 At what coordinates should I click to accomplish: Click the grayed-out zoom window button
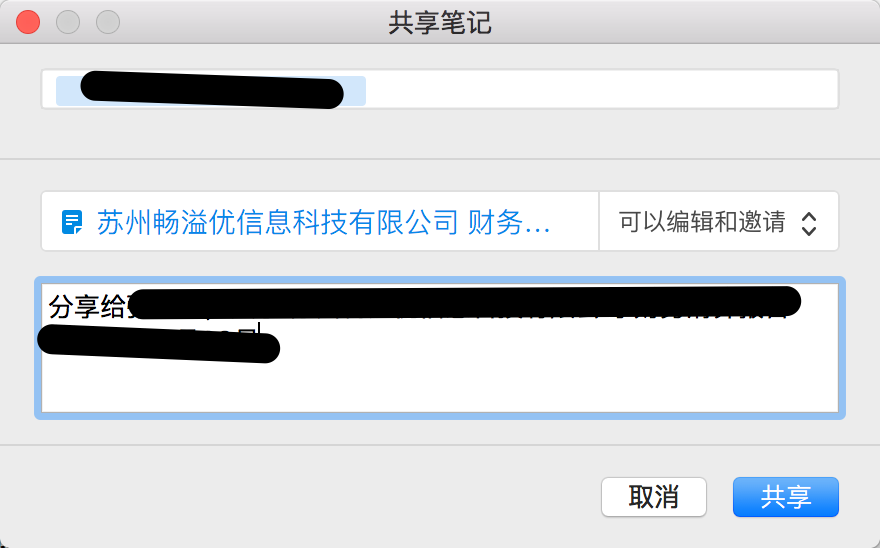[108, 22]
